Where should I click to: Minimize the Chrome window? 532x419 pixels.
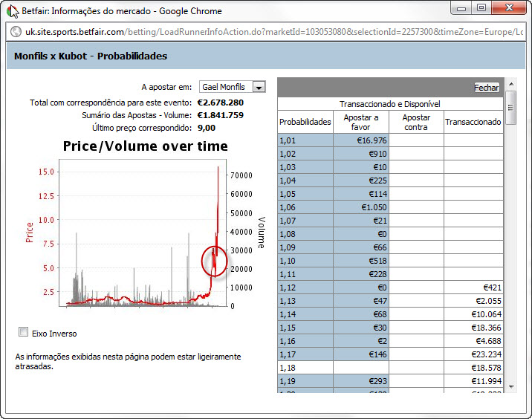[461, 8]
